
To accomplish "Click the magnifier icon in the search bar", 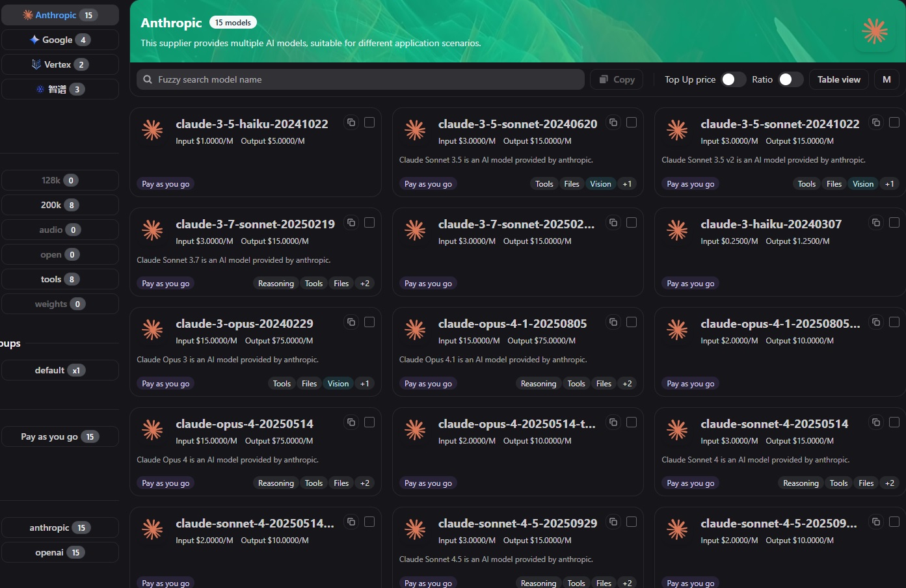I will (x=148, y=79).
